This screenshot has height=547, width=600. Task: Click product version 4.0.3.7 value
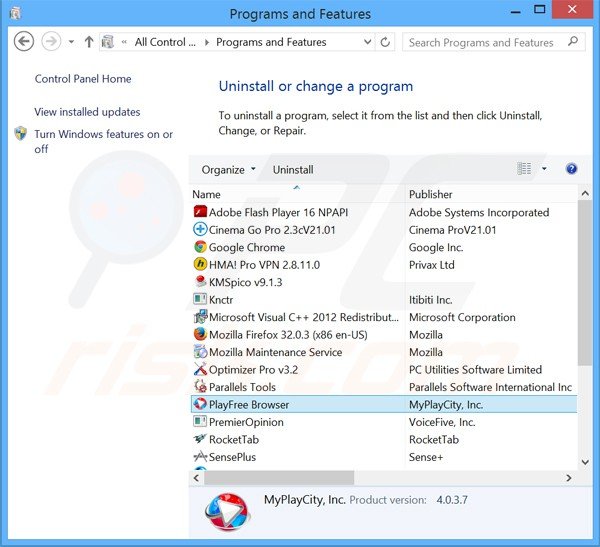[x=452, y=500]
